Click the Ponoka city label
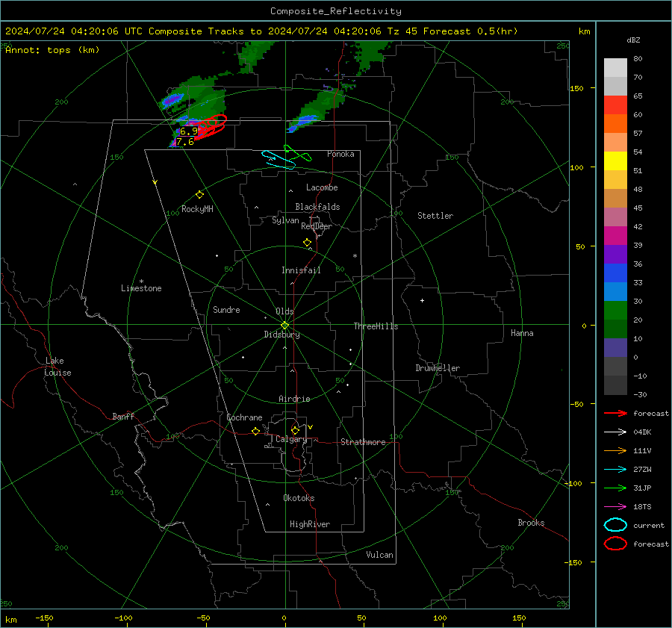The width and height of the screenshot is (672, 628). [340, 154]
